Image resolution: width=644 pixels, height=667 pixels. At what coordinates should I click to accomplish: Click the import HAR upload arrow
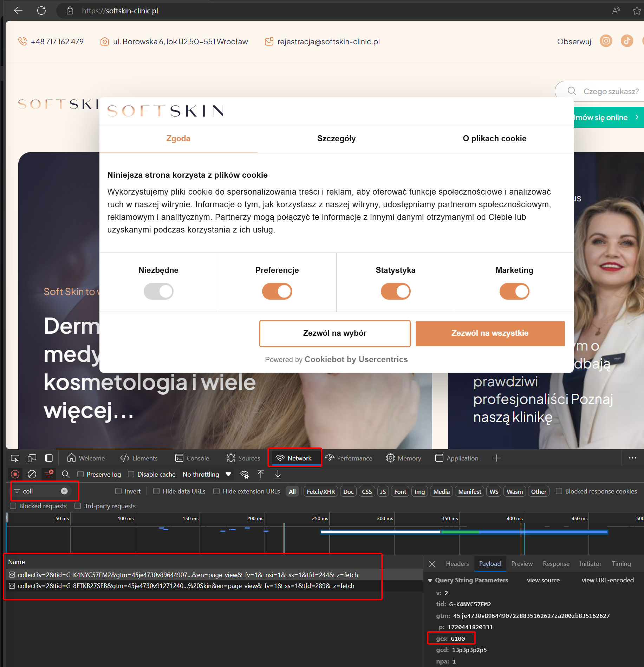(x=261, y=474)
